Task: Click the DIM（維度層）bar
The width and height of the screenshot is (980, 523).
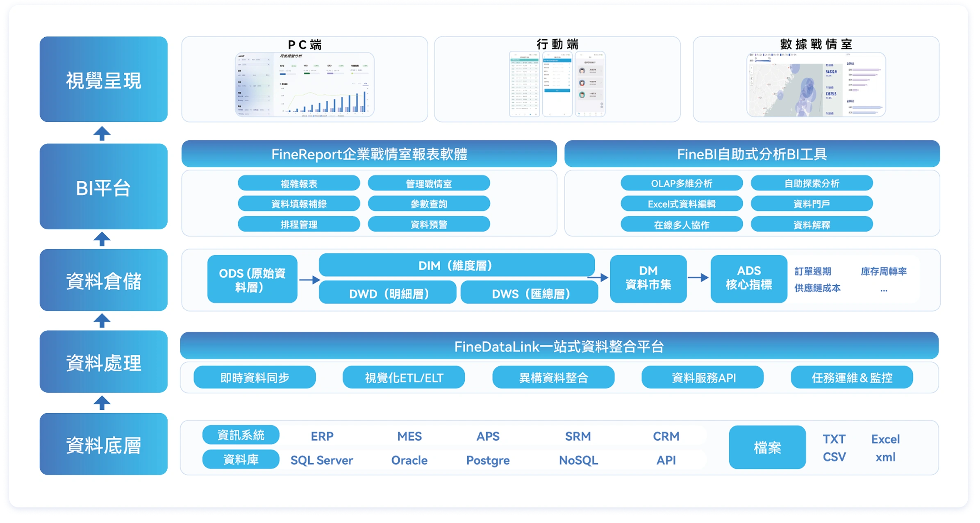Action: tap(457, 265)
